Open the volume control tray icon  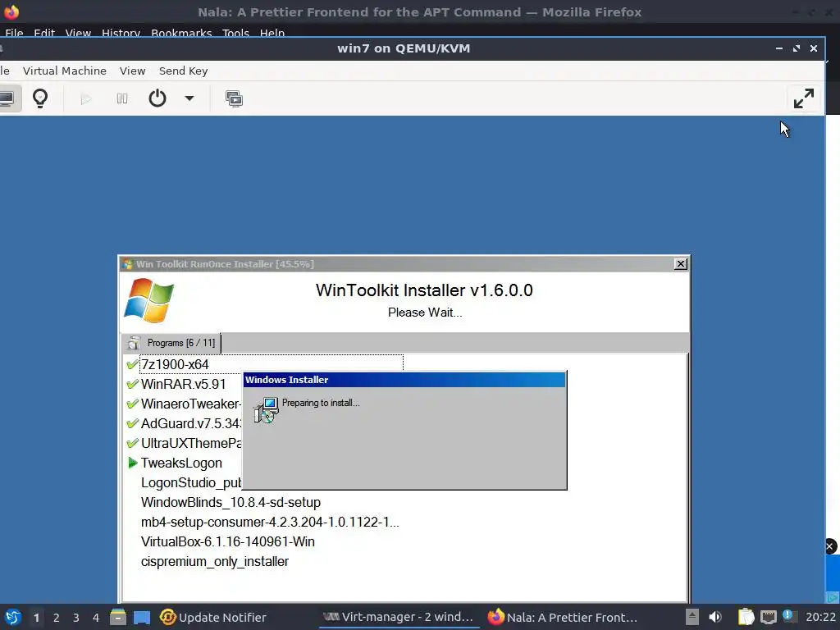click(715, 617)
